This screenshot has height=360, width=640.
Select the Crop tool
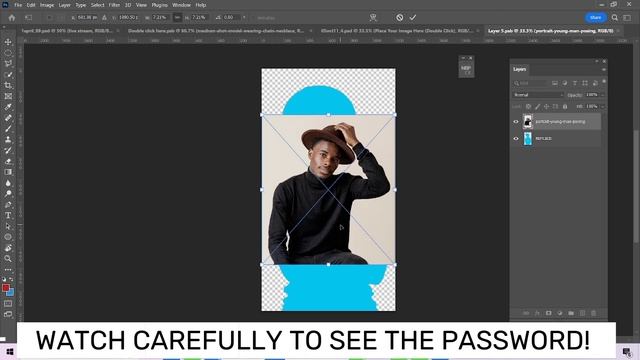8,85
